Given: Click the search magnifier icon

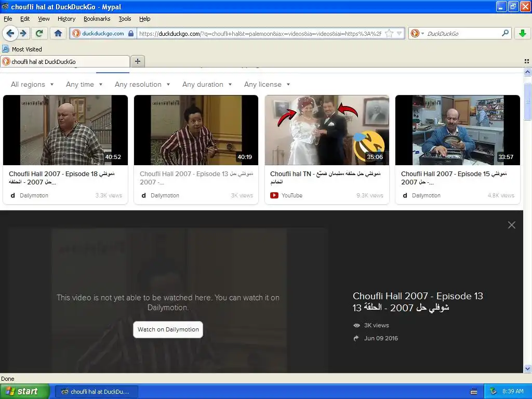Looking at the screenshot, I should click(x=505, y=33).
